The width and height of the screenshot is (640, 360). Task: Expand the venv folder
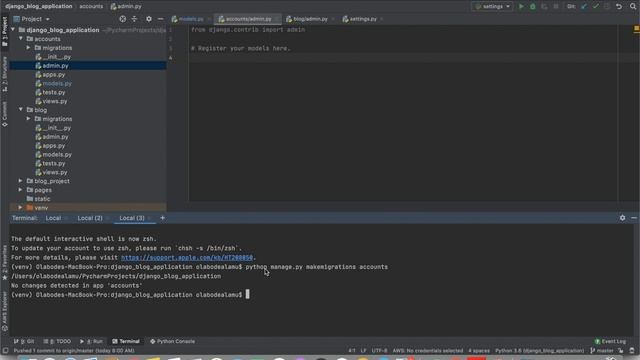[21, 208]
